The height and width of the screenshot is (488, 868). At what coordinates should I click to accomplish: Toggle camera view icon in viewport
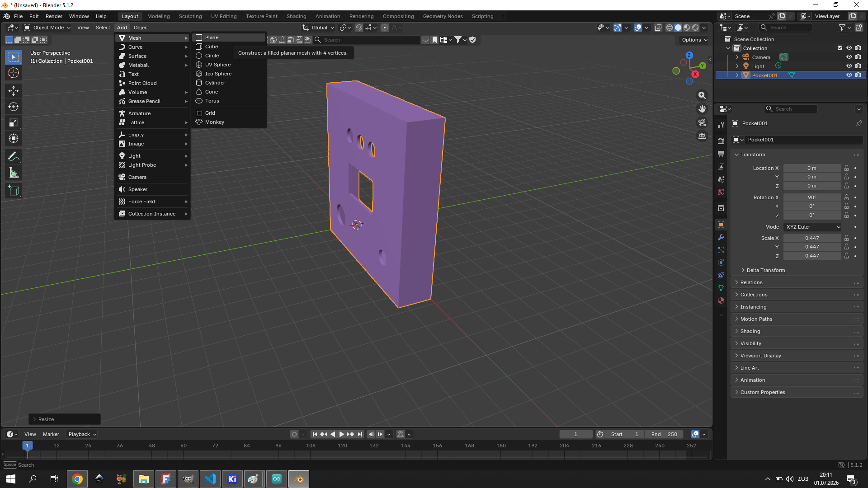coord(702,122)
